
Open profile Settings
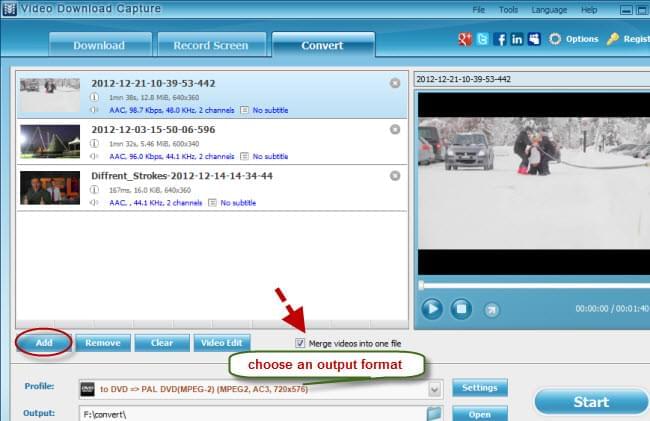tap(480, 388)
